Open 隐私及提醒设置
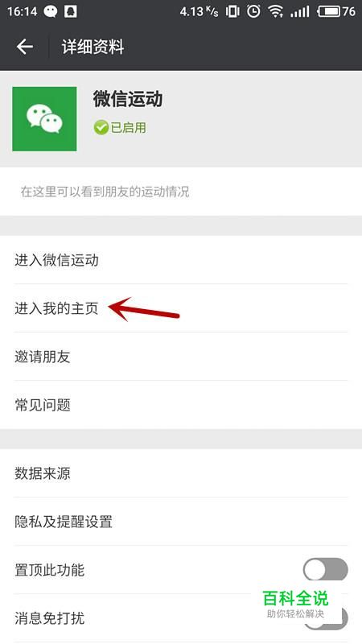Image resolution: width=362 pixels, height=644 pixels. 181,522
